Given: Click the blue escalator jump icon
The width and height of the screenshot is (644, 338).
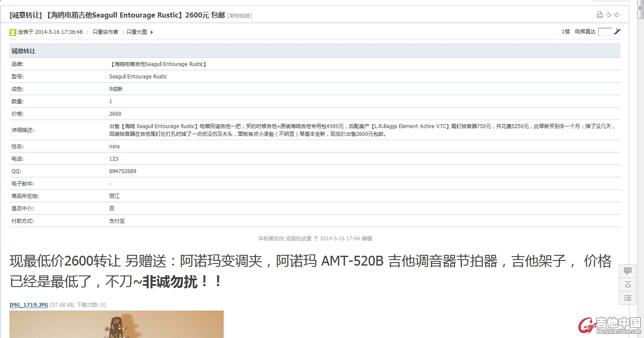Looking at the screenshot, I should 617,31.
